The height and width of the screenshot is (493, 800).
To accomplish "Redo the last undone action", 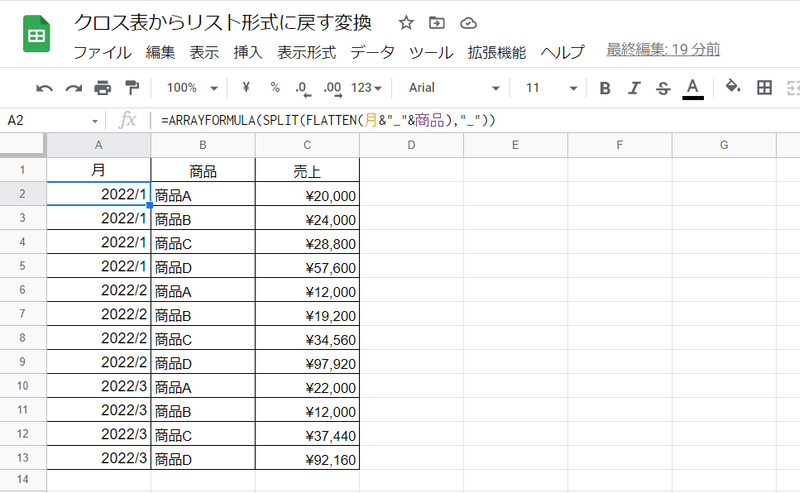I will [x=74, y=88].
